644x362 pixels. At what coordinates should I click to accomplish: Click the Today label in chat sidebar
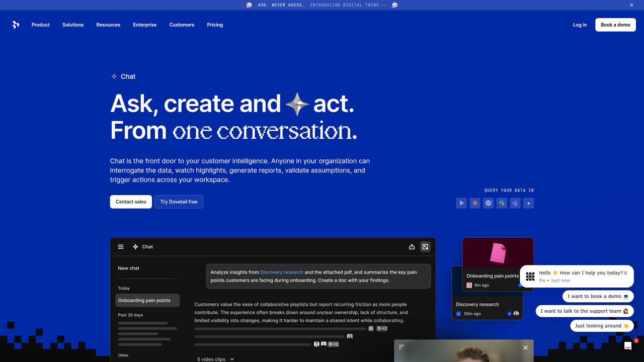(x=124, y=288)
